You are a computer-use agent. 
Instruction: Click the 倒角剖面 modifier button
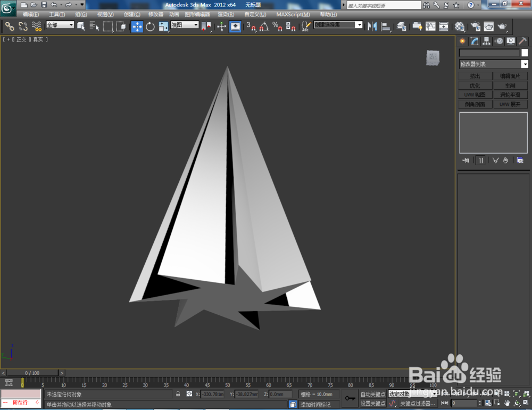coord(475,104)
